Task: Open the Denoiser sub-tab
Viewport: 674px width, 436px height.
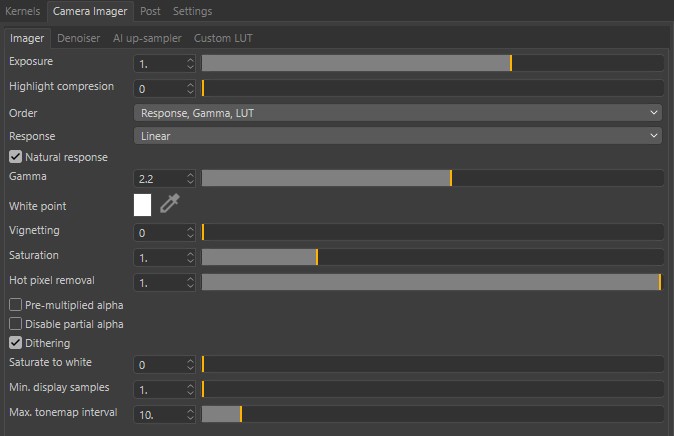Action: [x=79, y=39]
